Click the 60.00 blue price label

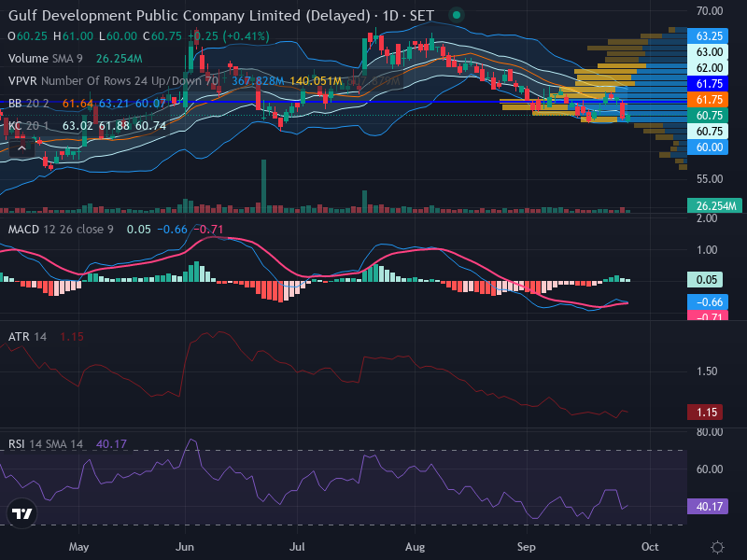click(x=708, y=147)
